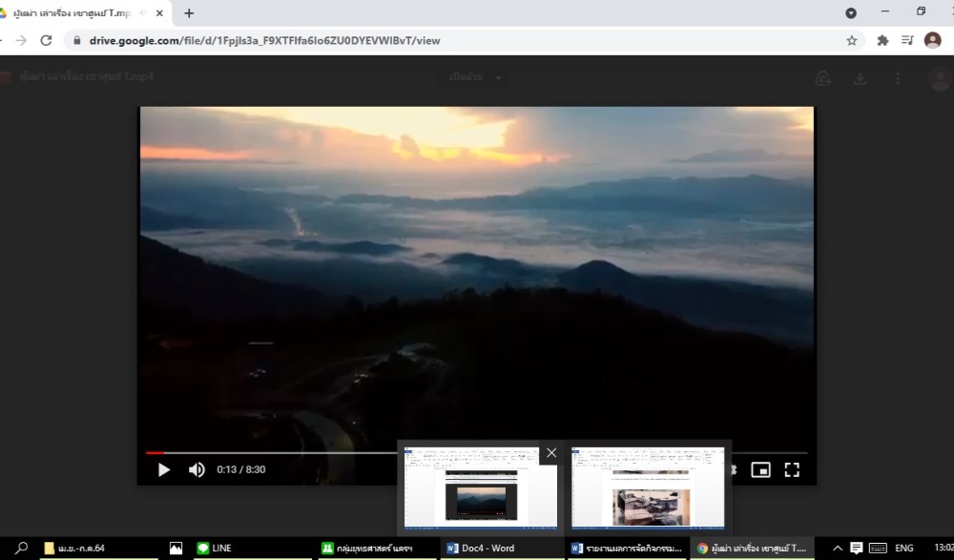Download the video file
This screenshot has width=954, height=560.
click(861, 78)
